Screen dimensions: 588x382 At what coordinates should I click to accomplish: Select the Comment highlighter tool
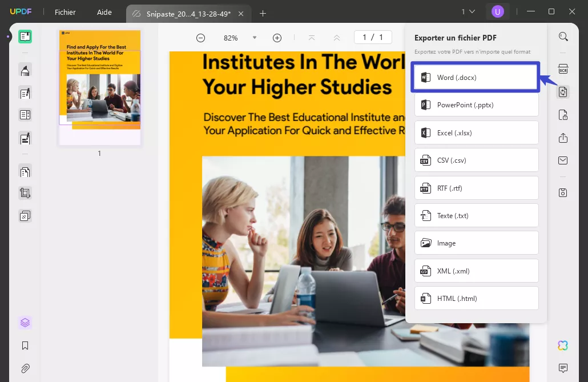[x=25, y=70]
